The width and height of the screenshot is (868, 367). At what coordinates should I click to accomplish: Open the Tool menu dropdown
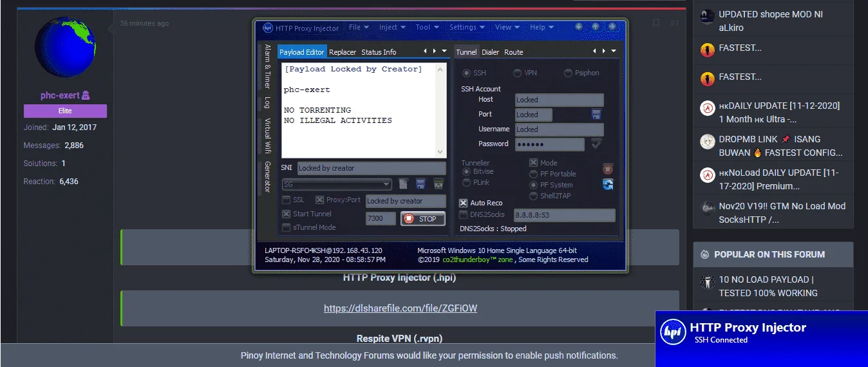click(427, 27)
